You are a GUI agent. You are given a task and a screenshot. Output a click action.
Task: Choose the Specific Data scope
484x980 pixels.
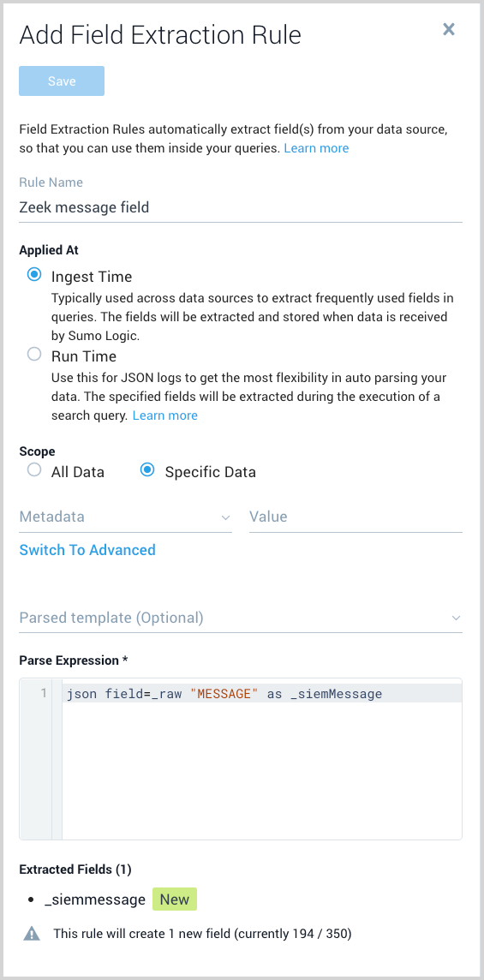click(x=147, y=470)
